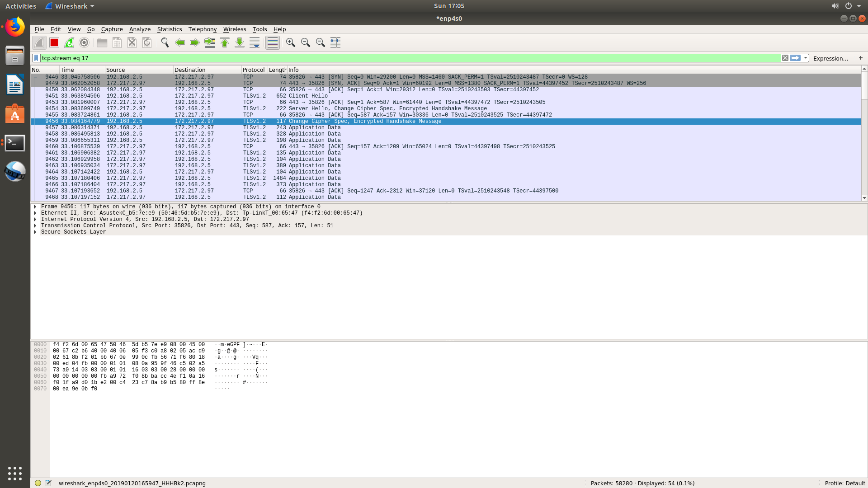The height and width of the screenshot is (488, 868).
Task: Clear the display filter with X button
Action: [785, 58]
